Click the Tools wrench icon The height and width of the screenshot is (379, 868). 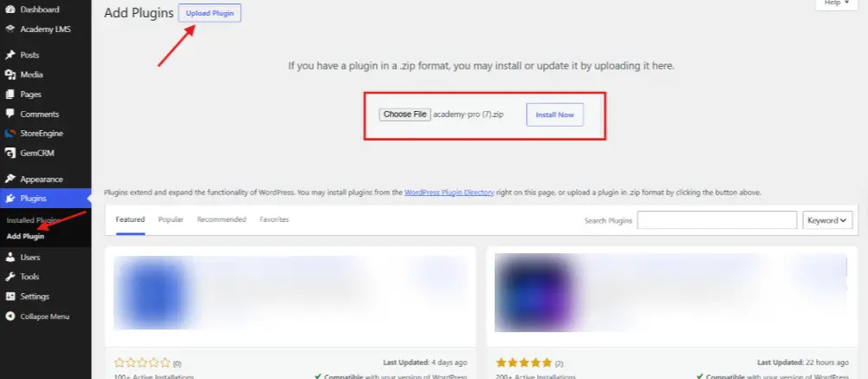pos(10,277)
